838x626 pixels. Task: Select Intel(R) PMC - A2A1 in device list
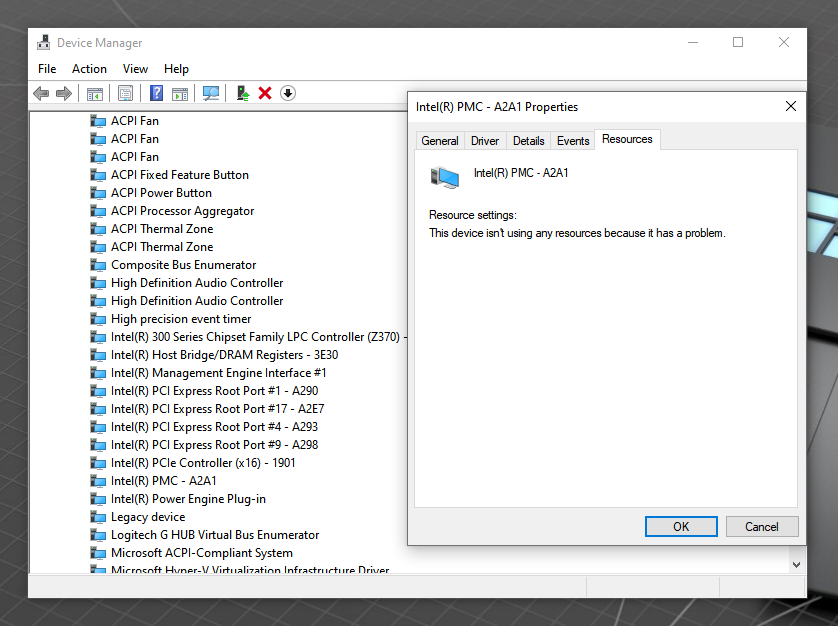(164, 481)
